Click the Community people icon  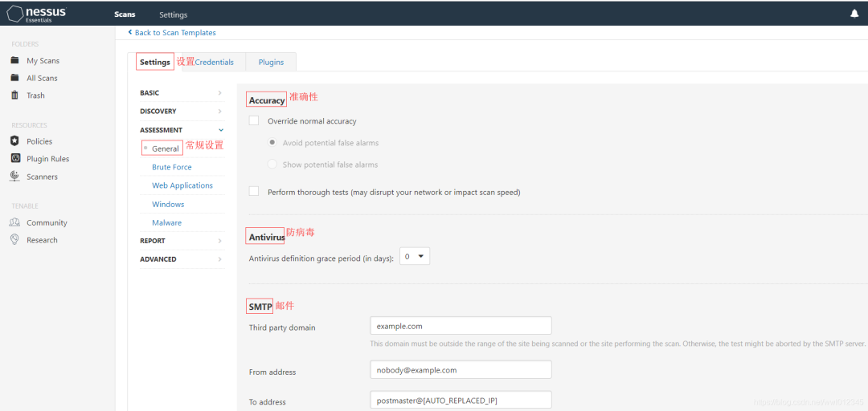(x=15, y=222)
